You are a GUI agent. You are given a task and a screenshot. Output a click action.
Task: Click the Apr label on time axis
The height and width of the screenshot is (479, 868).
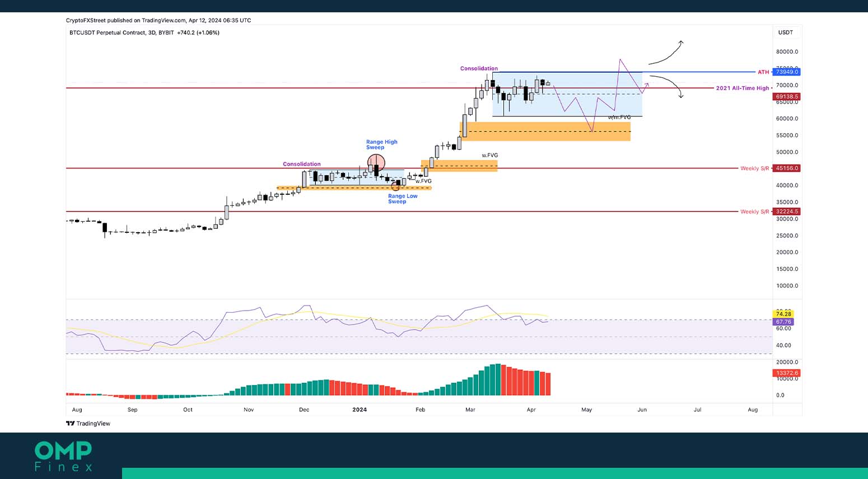531,410
